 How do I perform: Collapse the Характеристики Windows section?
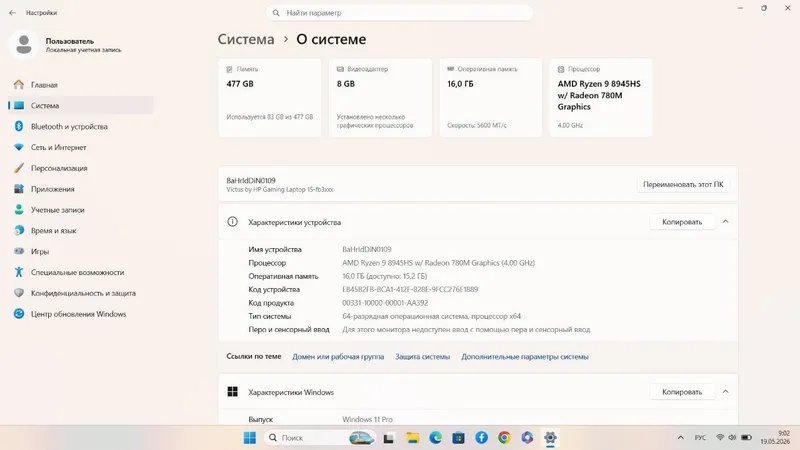pos(726,392)
